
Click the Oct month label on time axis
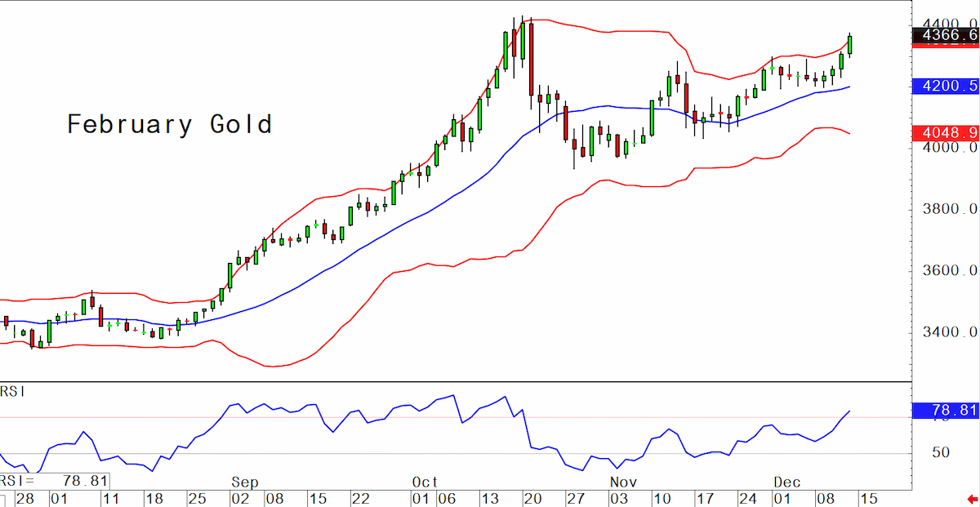pos(426,483)
